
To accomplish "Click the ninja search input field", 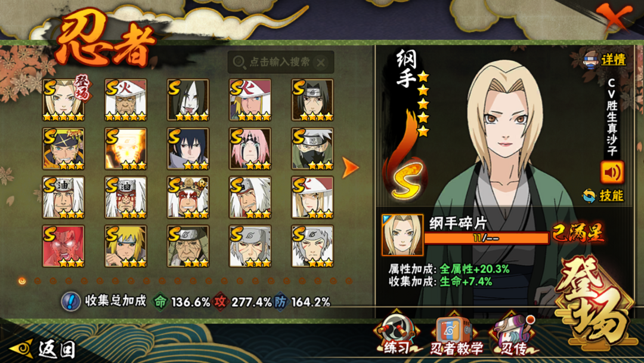I will [280, 63].
